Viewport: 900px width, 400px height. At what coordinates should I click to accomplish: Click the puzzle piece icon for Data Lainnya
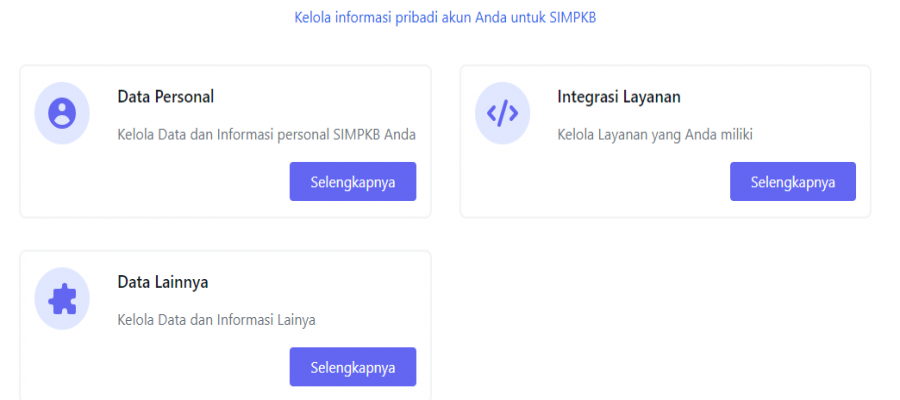point(62,298)
